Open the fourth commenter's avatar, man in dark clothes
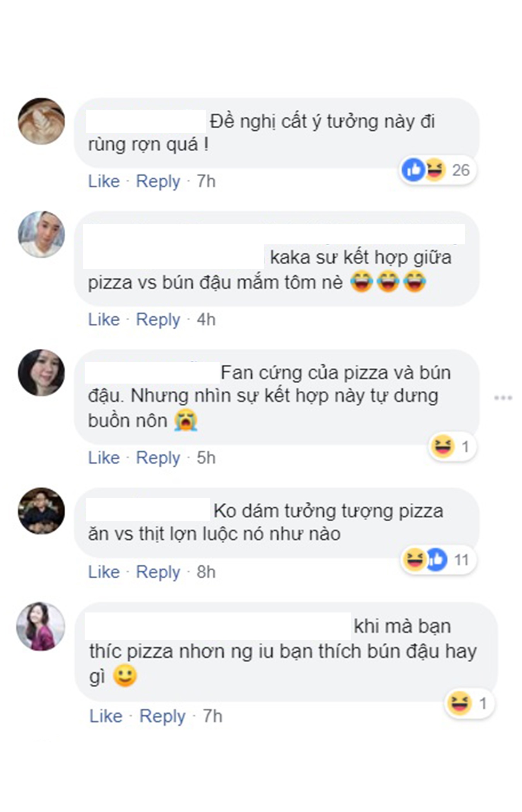 [x=41, y=511]
